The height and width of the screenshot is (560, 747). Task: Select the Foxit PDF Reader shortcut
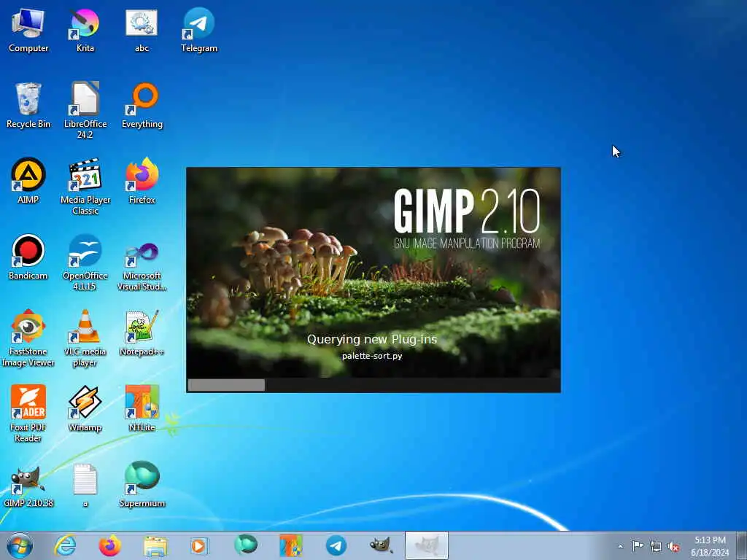coord(28,413)
